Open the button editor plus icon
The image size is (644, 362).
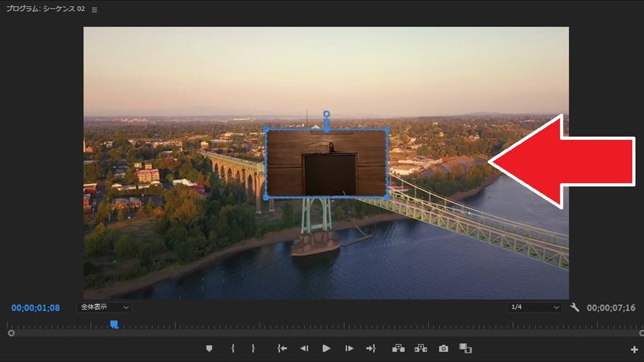pyautogui.click(x=634, y=349)
